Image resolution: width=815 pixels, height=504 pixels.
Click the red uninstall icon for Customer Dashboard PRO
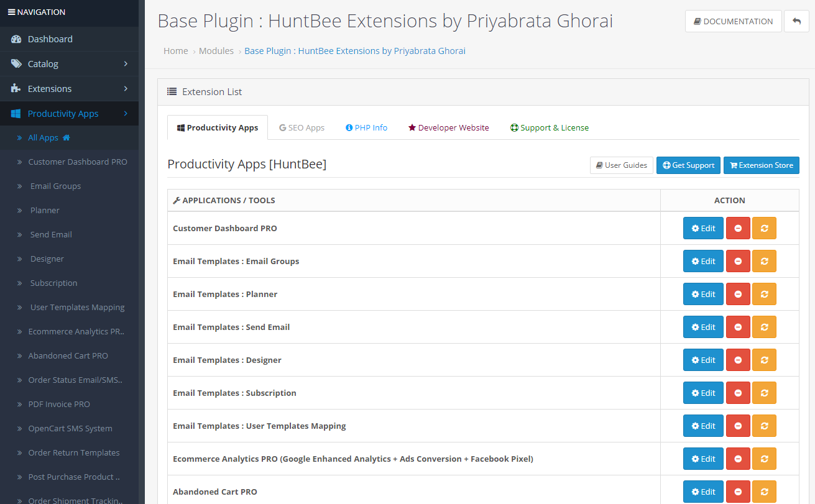click(738, 228)
